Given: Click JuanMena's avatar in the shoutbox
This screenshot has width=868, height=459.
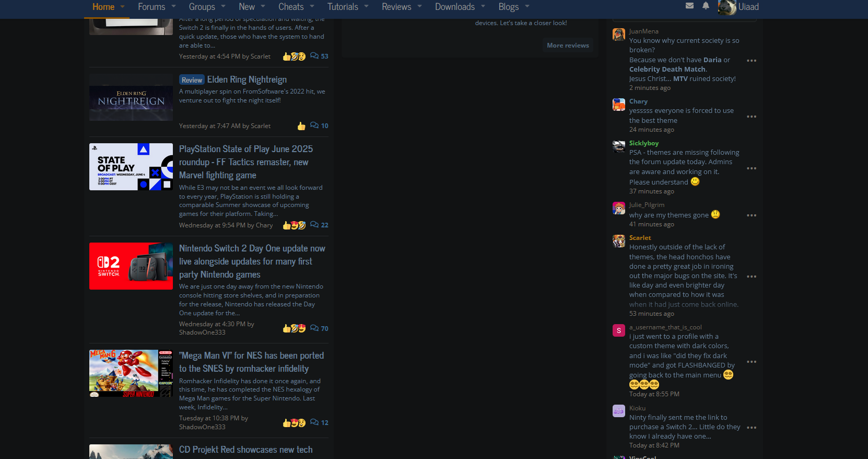Looking at the screenshot, I should pyautogui.click(x=619, y=35).
